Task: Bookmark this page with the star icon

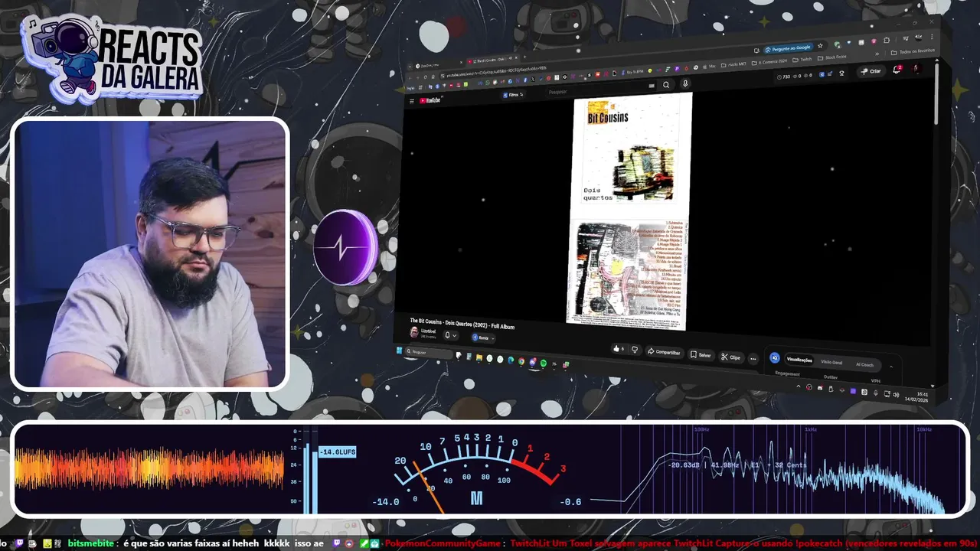Action: click(820, 46)
